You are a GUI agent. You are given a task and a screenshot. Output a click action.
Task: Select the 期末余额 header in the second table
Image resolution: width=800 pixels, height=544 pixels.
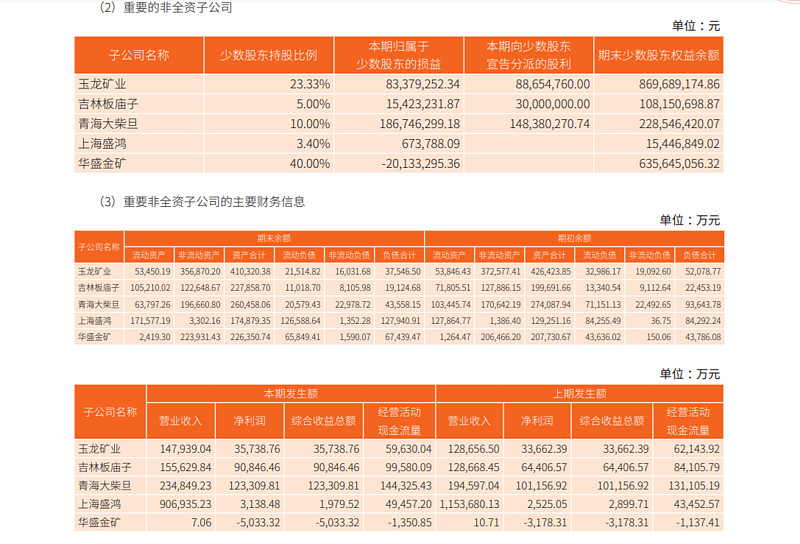pyautogui.click(x=274, y=238)
